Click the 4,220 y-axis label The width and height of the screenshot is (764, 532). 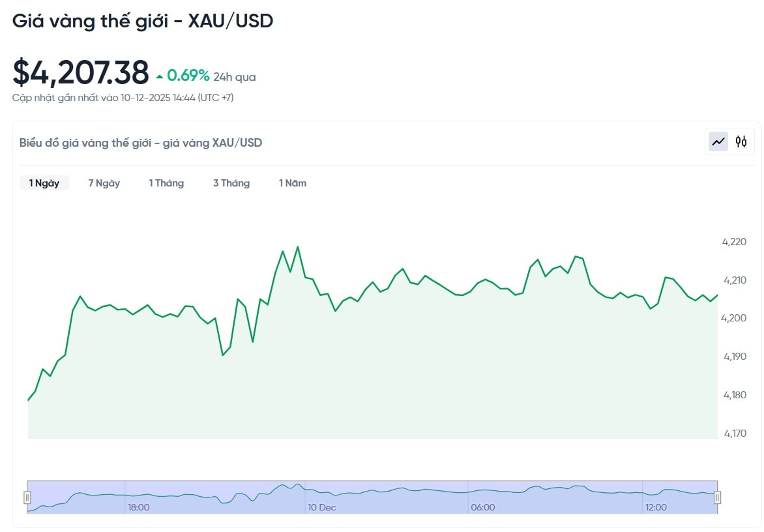tap(734, 242)
